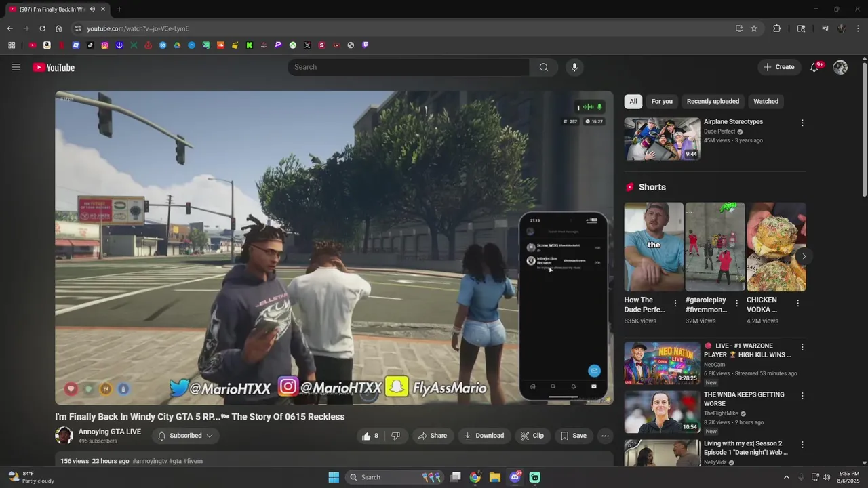Like the video with thumbs up
Image resolution: width=868 pixels, height=488 pixels.
pos(370,436)
